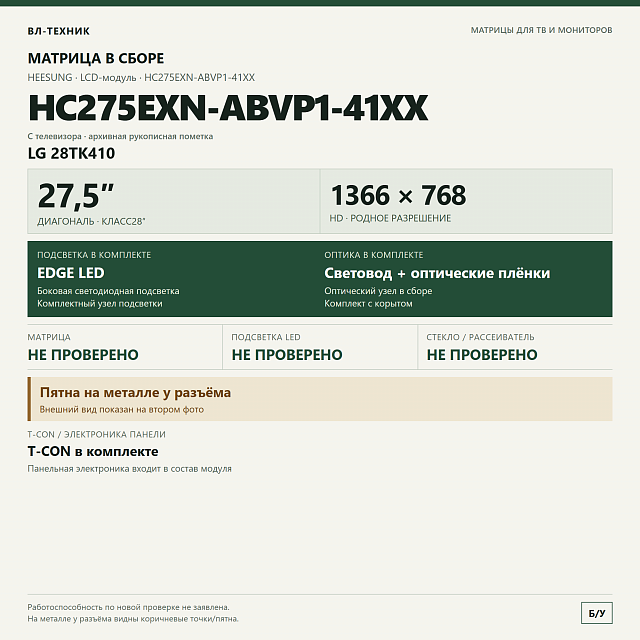Click the Б/У badge
The width and height of the screenshot is (640, 640).
pos(597,613)
